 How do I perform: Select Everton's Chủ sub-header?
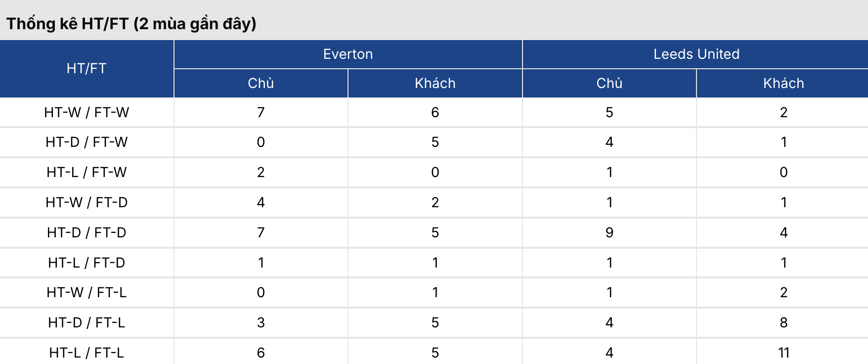point(260,83)
